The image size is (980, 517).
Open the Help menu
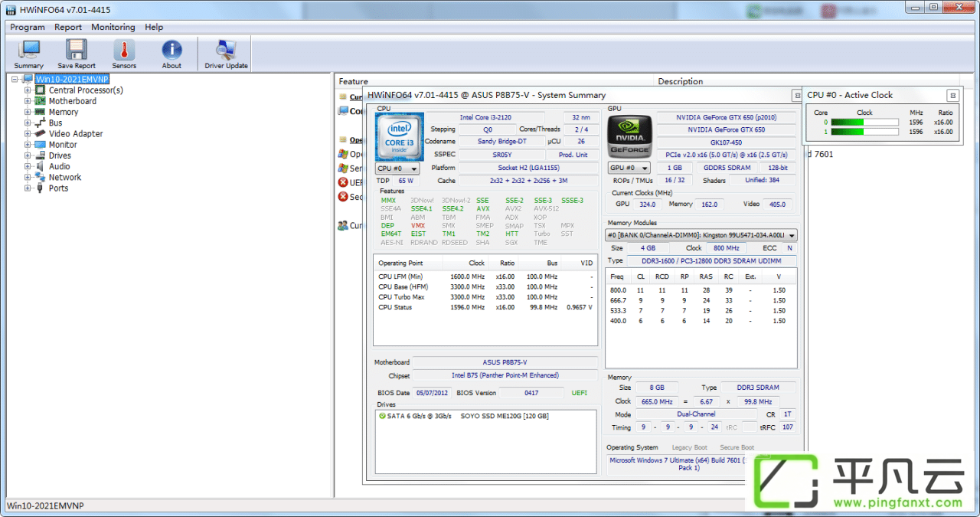coord(154,27)
